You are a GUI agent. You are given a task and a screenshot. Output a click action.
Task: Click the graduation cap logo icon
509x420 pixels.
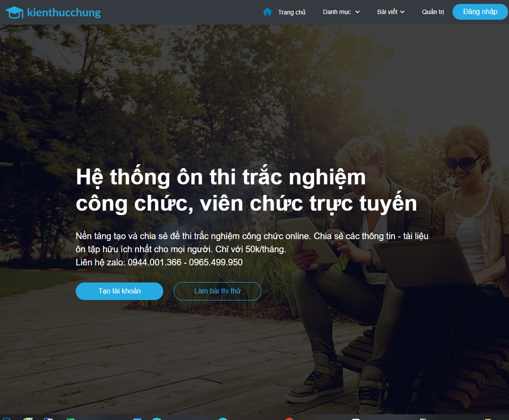14,13
